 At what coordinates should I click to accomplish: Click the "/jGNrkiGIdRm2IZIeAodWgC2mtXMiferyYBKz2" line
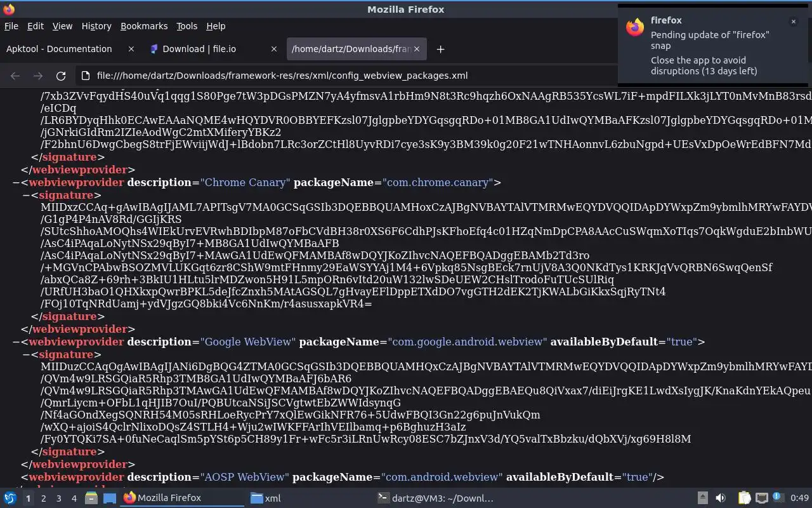click(x=160, y=133)
